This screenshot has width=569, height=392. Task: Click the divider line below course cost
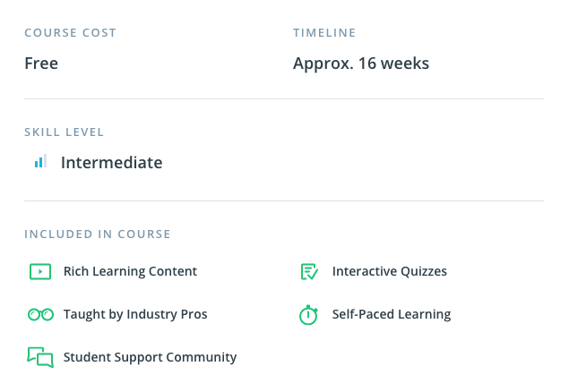(x=283, y=98)
